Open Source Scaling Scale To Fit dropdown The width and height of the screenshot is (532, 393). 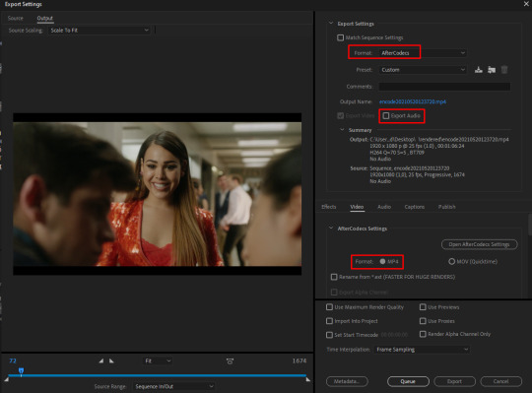99,31
